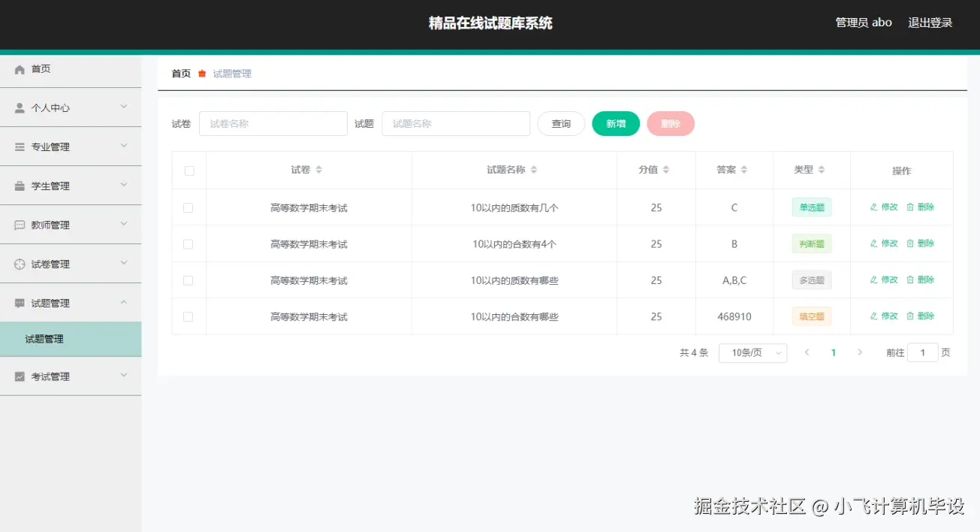Delete the 10以内的合数有哪些 question
The width and height of the screenshot is (980, 532).
click(921, 316)
